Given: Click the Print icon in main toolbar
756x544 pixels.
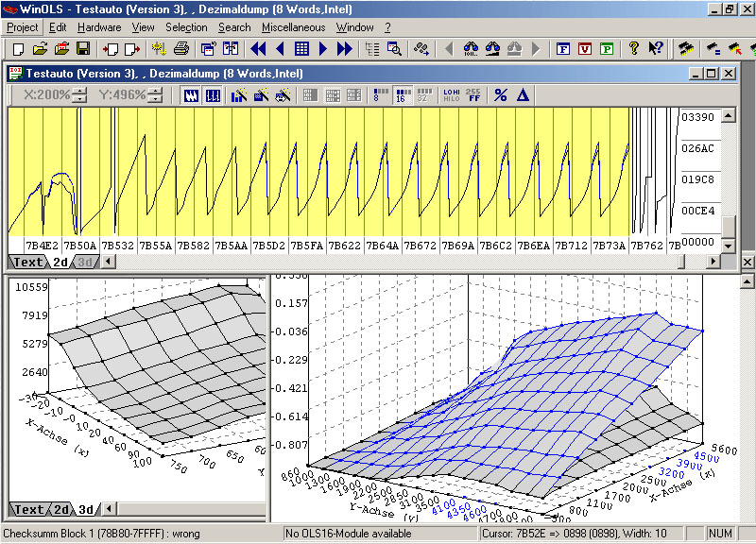Looking at the screenshot, I should point(181,49).
